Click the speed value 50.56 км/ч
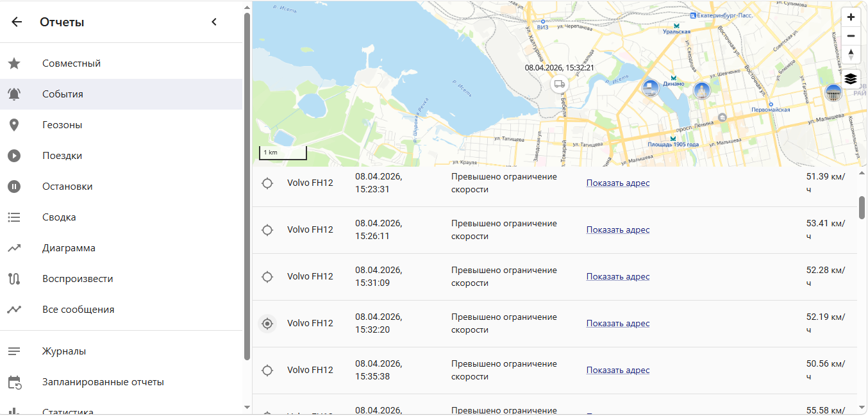The width and height of the screenshot is (868, 416). click(x=826, y=370)
